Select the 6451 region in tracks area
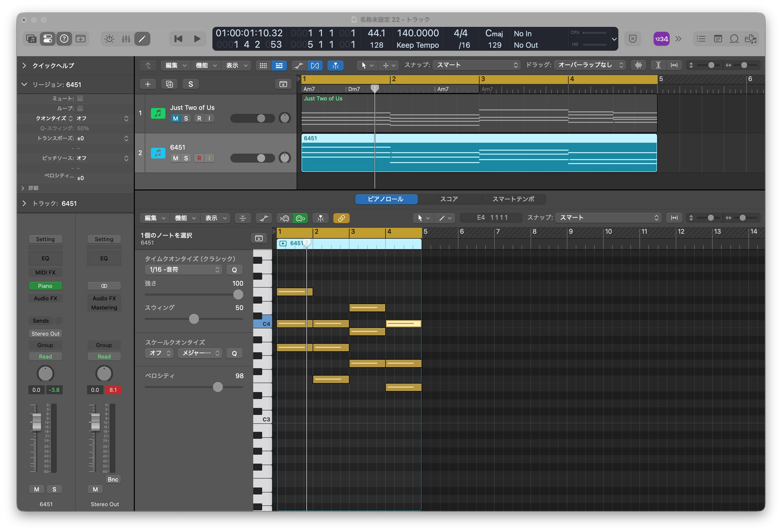Screen dimensions: 782x532 pyautogui.click(x=479, y=153)
